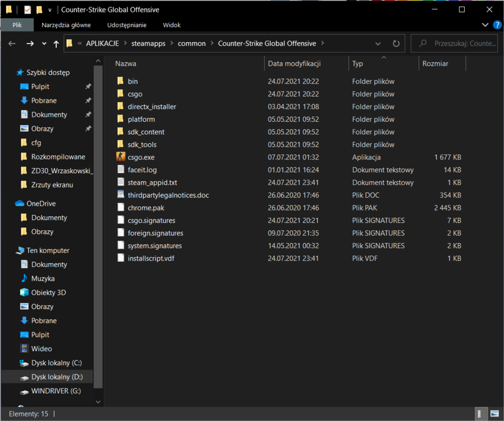
Task: Select the platform folder name
Action: pyautogui.click(x=141, y=119)
